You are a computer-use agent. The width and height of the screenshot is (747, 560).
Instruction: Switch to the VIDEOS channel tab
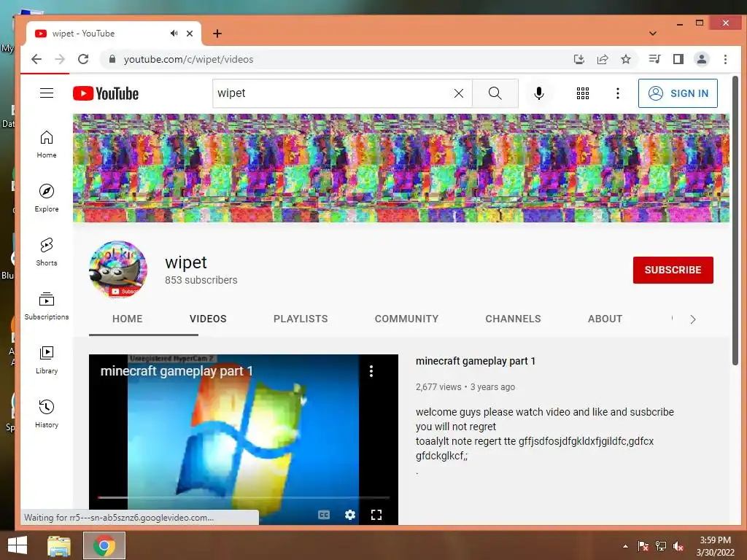(x=208, y=319)
